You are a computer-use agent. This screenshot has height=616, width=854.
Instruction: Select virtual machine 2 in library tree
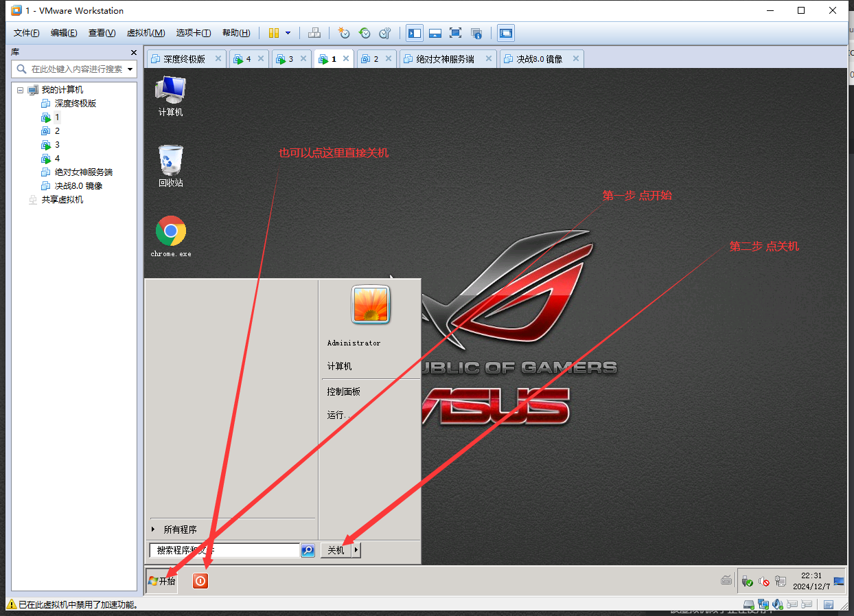57,131
